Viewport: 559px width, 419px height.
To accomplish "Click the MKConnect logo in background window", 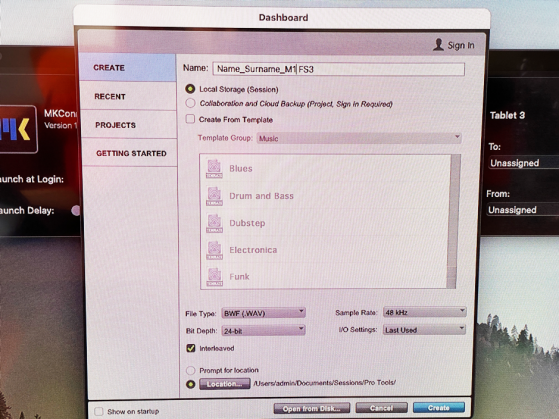I will point(18,129).
